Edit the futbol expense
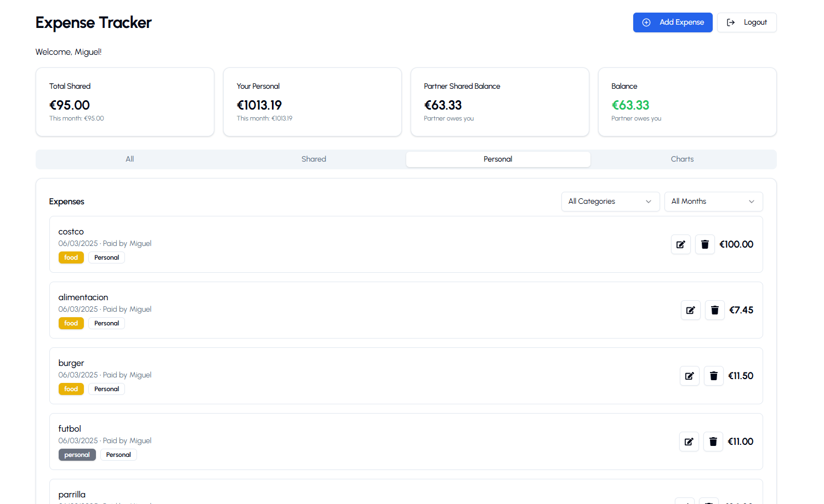Viewport: 824px width, 504px height. (689, 442)
